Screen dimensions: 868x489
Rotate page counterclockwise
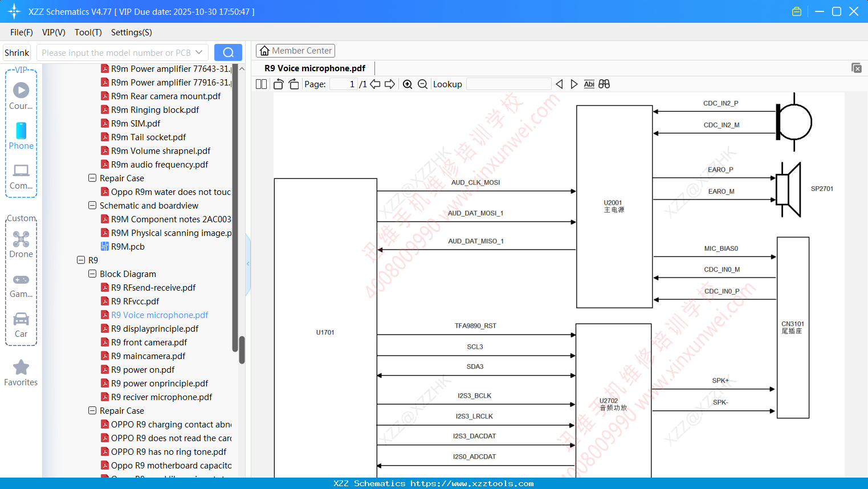(x=279, y=84)
